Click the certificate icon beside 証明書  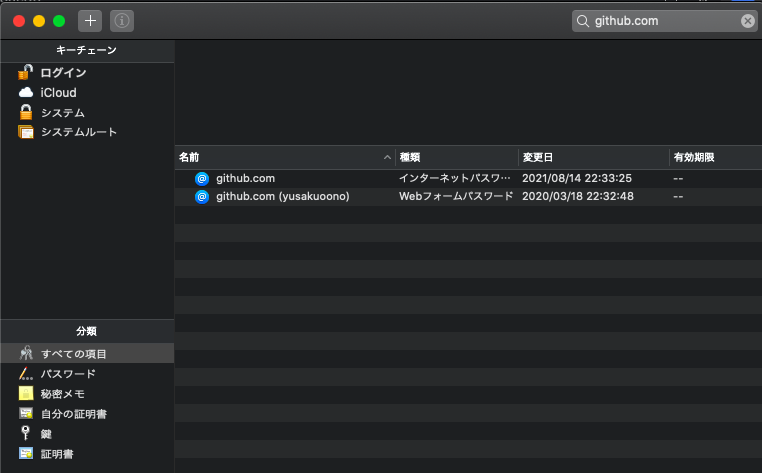point(26,453)
